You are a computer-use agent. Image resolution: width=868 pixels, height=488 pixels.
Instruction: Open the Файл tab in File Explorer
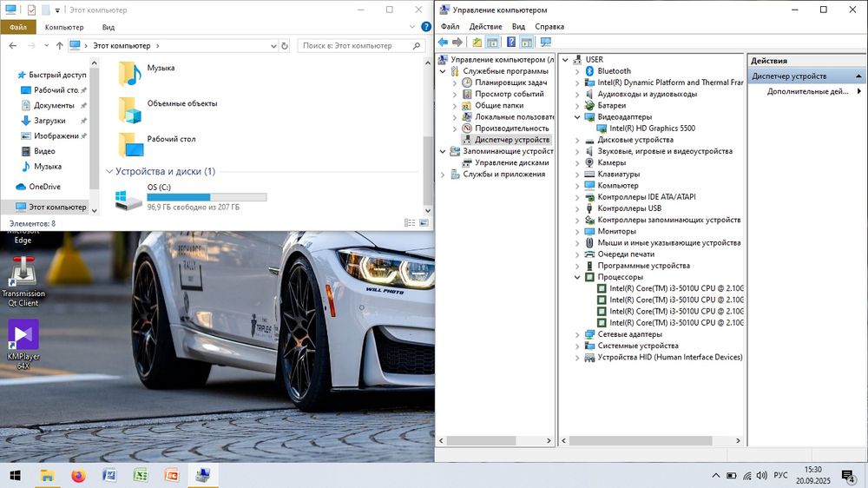tap(18, 27)
